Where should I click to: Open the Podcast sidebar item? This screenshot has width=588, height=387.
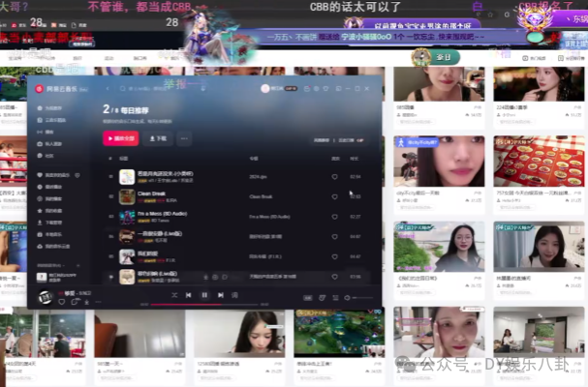pyautogui.click(x=46, y=132)
